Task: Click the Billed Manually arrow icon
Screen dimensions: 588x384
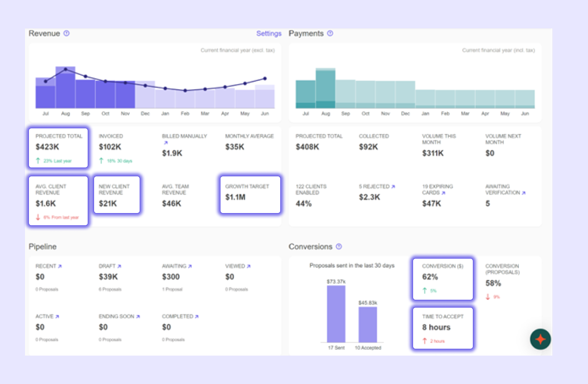Action: [165, 143]
